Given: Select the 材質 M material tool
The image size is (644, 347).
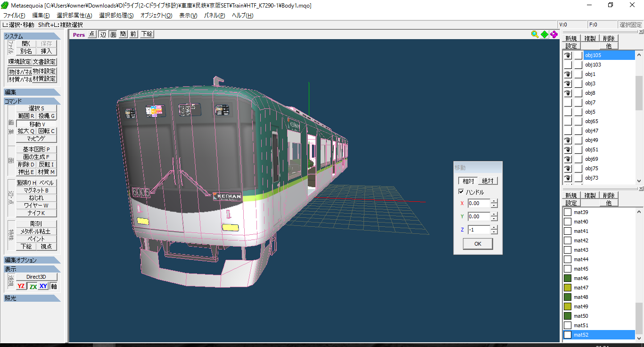Looking at the screenshot, I should pyautogui.click(x=47, y=172).
